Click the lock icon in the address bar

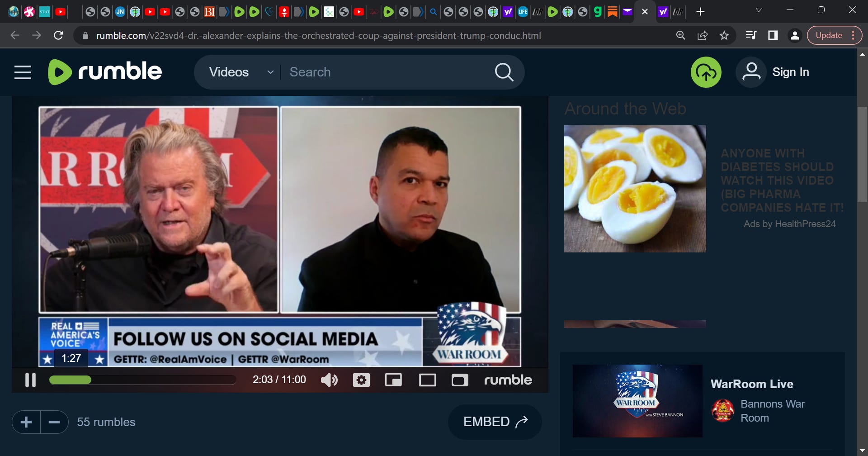tap(85, 36)
